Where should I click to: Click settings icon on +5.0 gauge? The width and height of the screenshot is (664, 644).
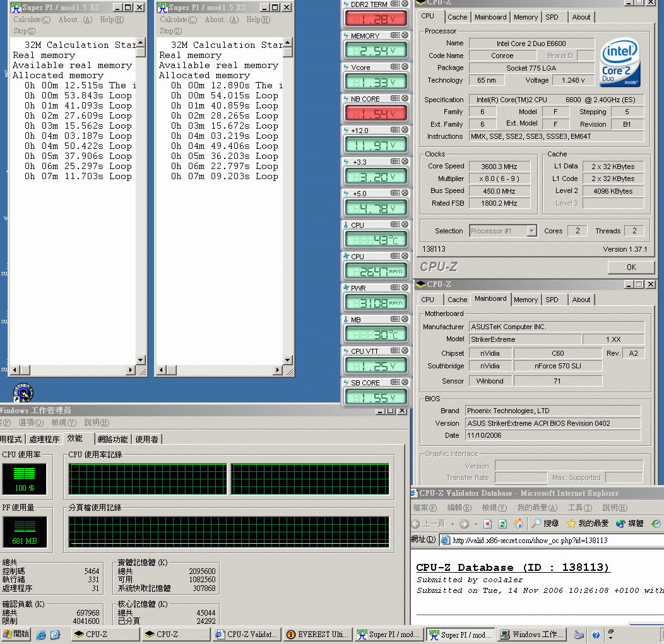click(394, 193)
